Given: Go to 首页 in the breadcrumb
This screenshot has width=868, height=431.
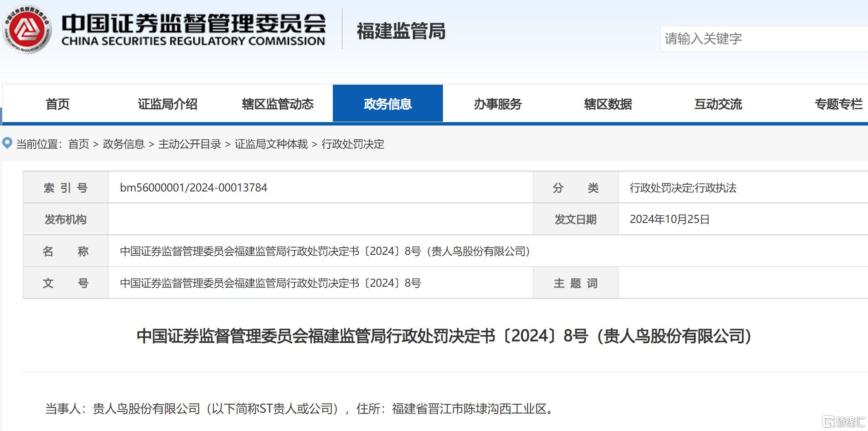Looking at the screenshot, I should click(79, 144).
